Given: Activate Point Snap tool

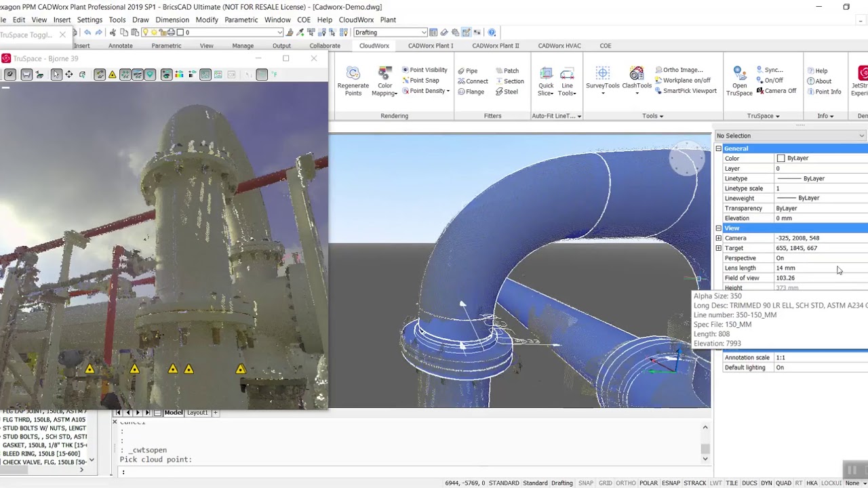Looking at the screenshot, I should point(420,80).
